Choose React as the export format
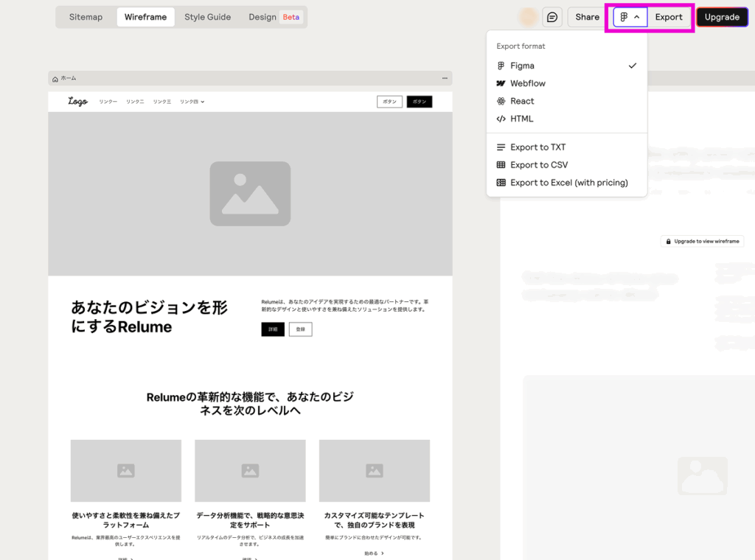 [522, 101]
